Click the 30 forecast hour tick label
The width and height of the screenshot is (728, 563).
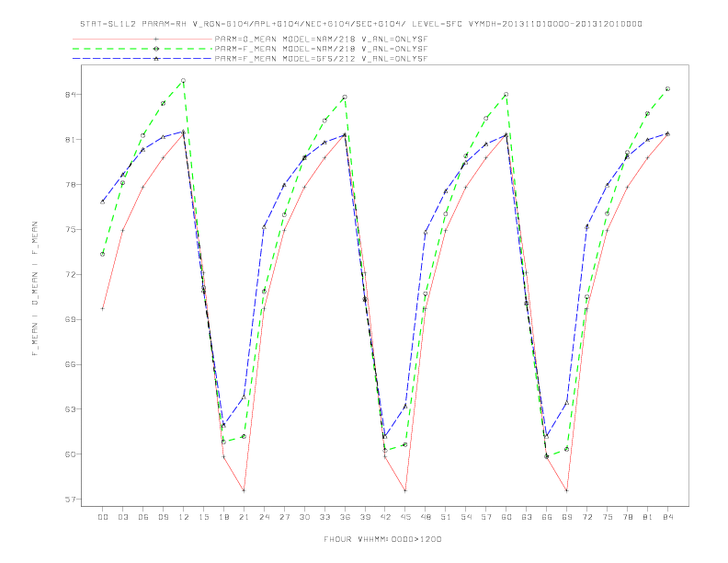[x=304, y=517]
